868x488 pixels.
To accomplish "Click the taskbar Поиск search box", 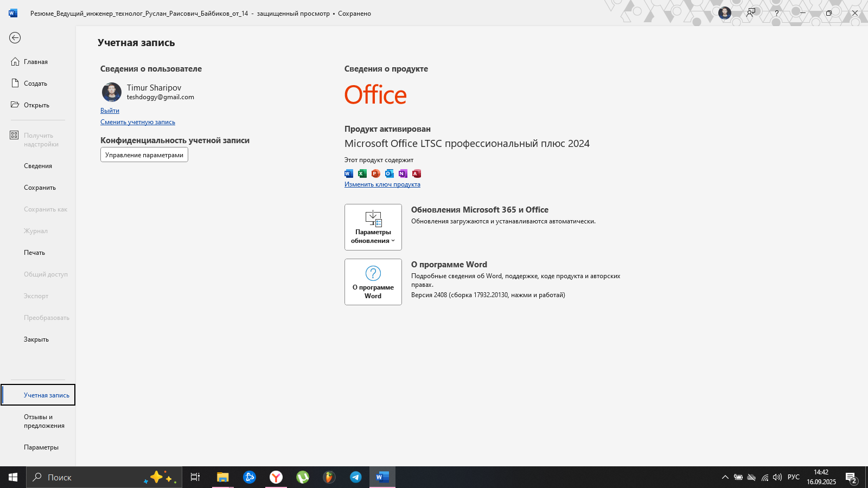I will click(104, 477).
